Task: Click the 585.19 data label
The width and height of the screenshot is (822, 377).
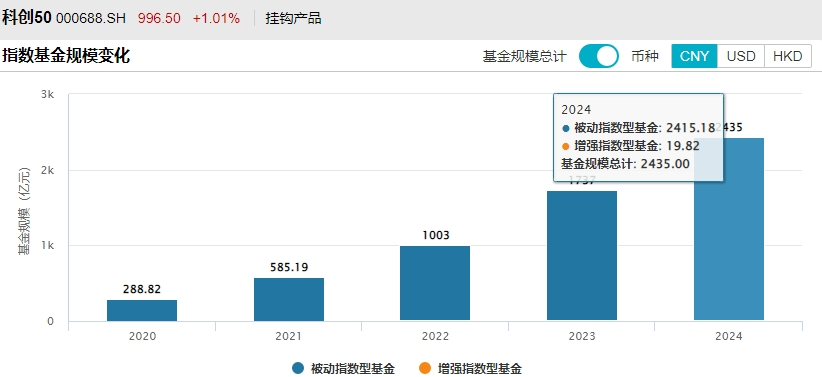Action: (x=289, y=267)
